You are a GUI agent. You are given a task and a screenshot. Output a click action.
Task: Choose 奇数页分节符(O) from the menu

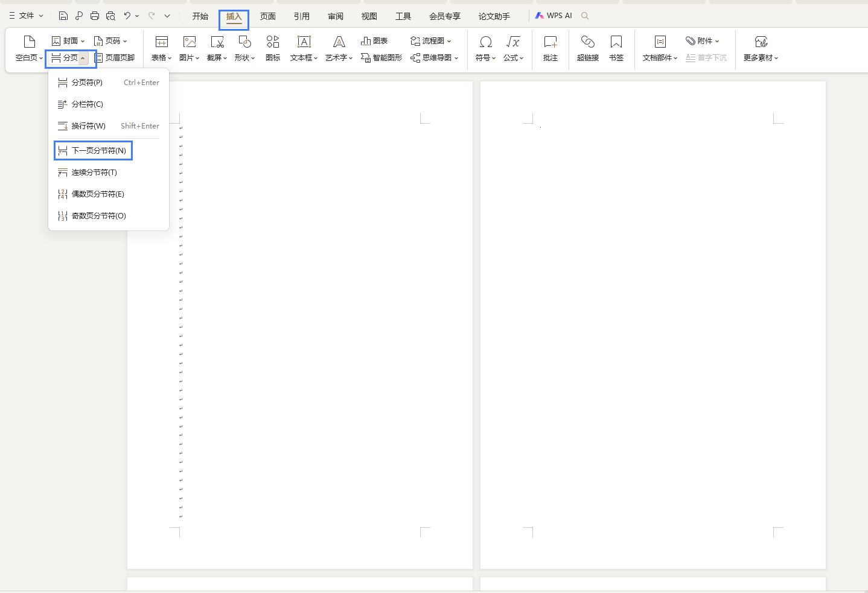point(109,216)
